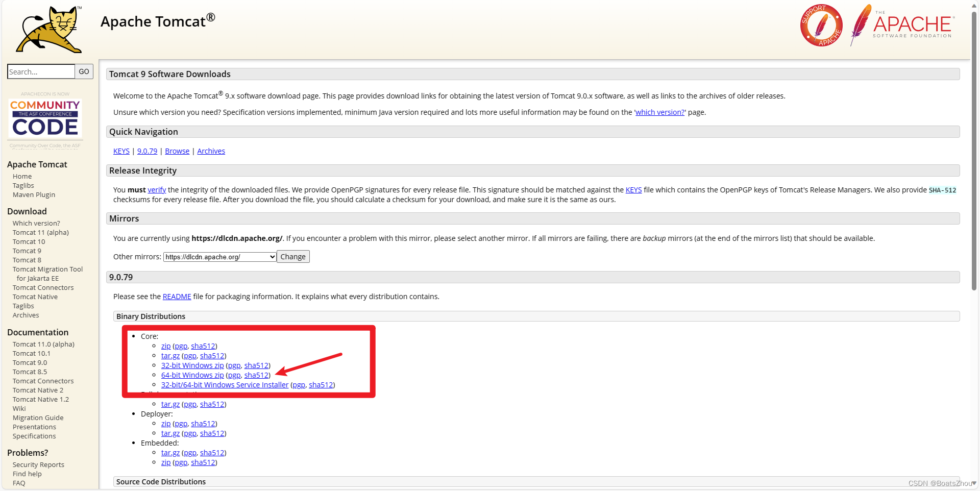The image size is (980, 491).
Task: Open Tomcat 11.0 (alpha) documentation
Action: [43, 345]
